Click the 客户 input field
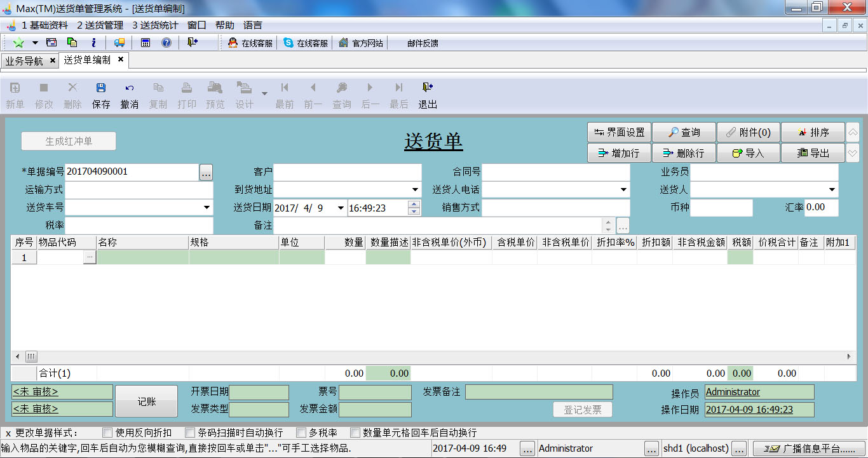 (x=348, y=172)
